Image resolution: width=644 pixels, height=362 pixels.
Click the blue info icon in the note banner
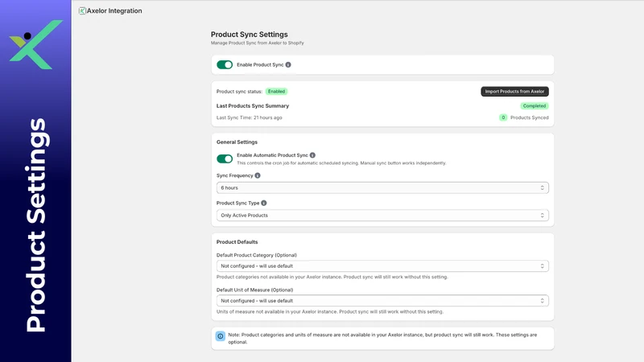(221, 336)
